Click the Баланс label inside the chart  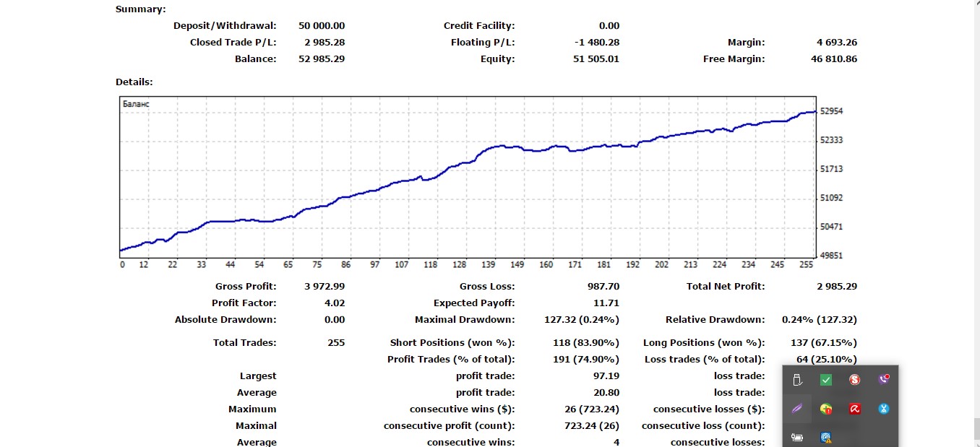click(137, 104)
